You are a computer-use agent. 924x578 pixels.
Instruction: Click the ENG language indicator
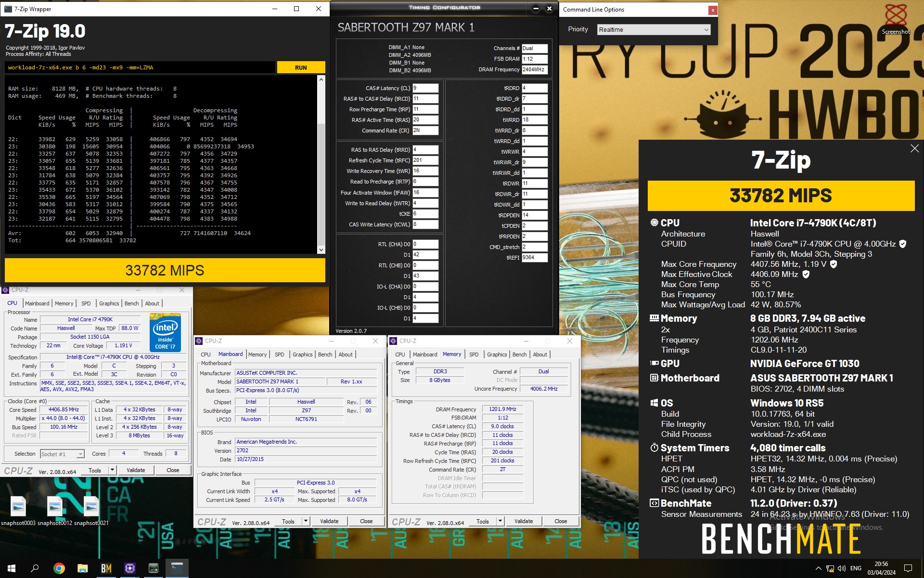tap(856, 568)
